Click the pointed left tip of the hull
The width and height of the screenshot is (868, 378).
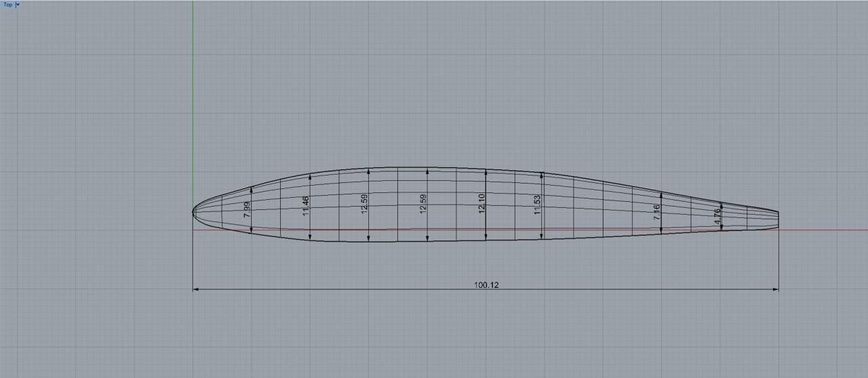193,212
